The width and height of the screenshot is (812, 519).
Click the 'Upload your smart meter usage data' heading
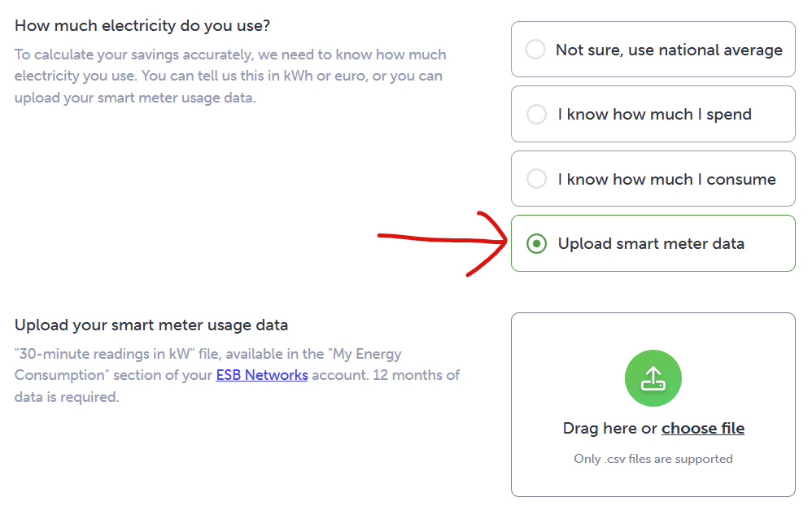[151, 325]
